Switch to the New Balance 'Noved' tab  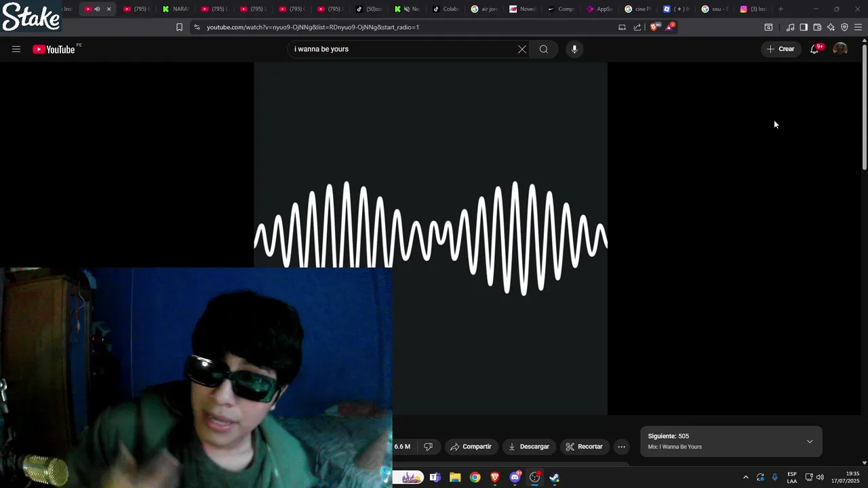pos(524,9)
